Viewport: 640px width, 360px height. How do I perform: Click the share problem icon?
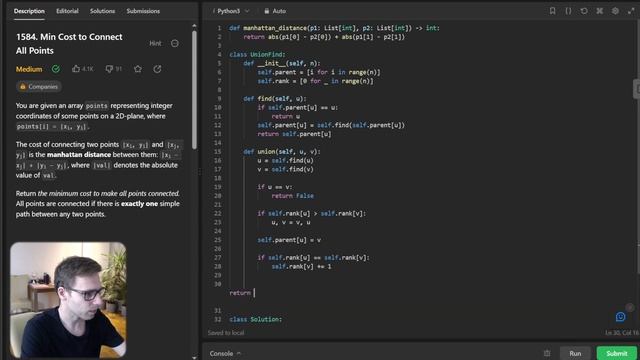tap(158, 69)
